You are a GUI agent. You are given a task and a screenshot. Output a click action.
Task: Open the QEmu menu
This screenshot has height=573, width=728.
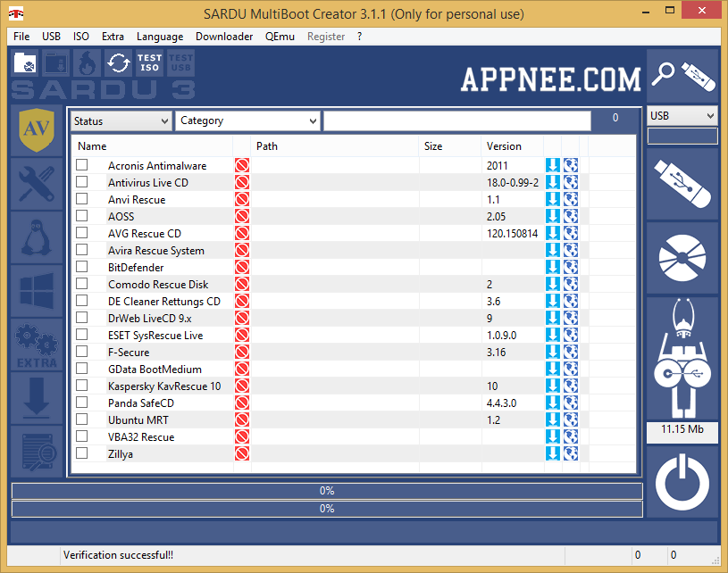point(280,37)
